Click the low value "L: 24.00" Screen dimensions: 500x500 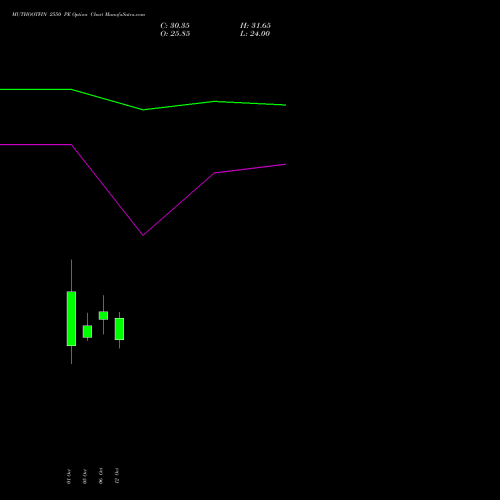[x=255, y=34]
